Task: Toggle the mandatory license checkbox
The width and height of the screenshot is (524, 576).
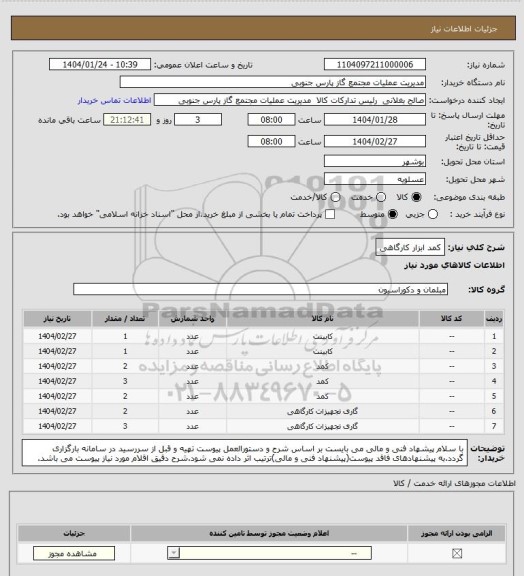Action: point(457,553)
